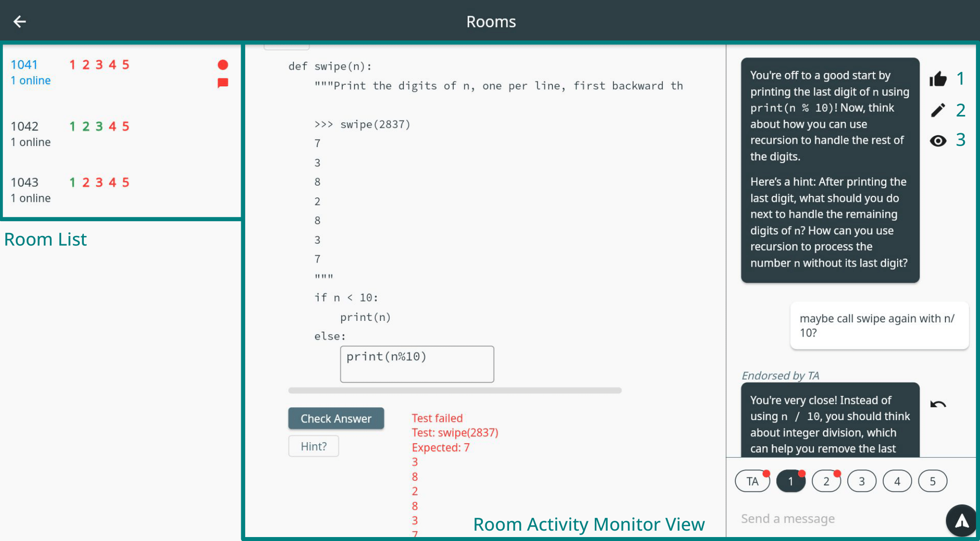Click the horizontal code scrollbar
Image resolution: width=980 pixels, height=541 pixels.
(455, 390)
